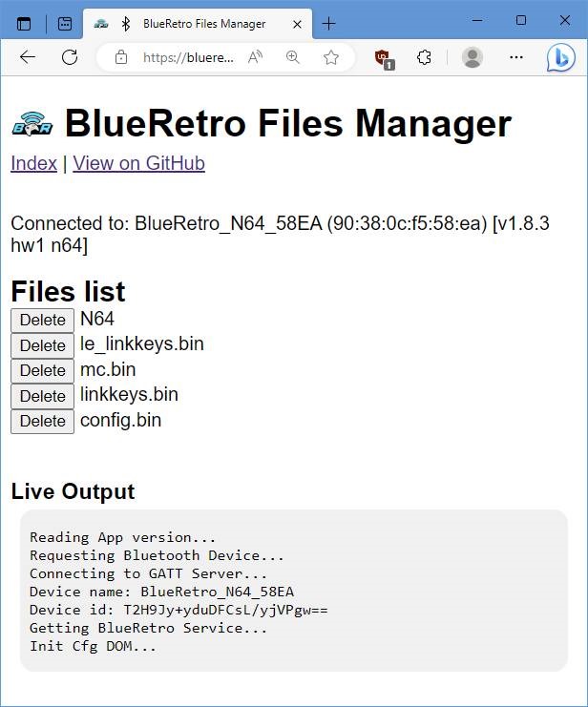Click the Connecting to GATT Server line
The image size is (588, 707).
[x=149, y=573]
